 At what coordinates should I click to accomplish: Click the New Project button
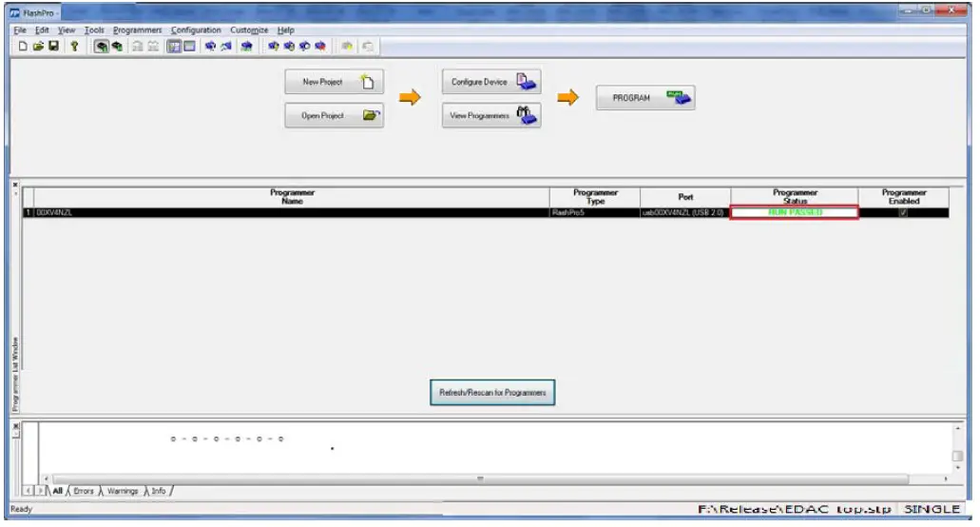point(334,82)
